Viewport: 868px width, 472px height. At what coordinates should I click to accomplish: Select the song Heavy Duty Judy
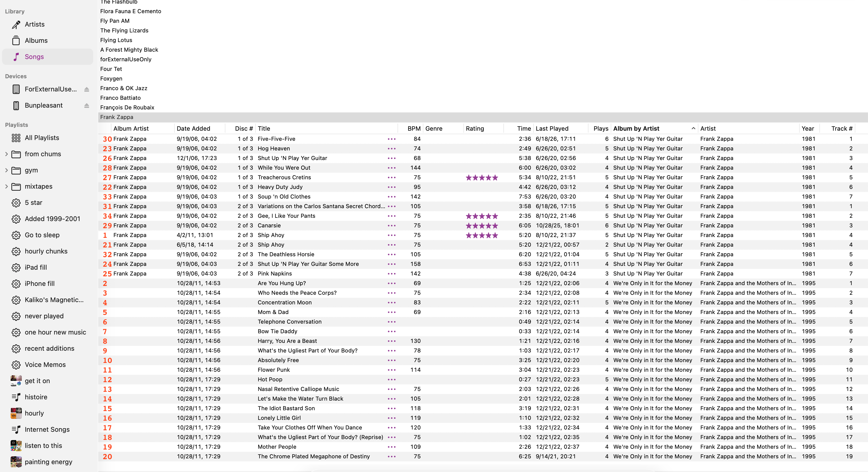tap(280, 187)
